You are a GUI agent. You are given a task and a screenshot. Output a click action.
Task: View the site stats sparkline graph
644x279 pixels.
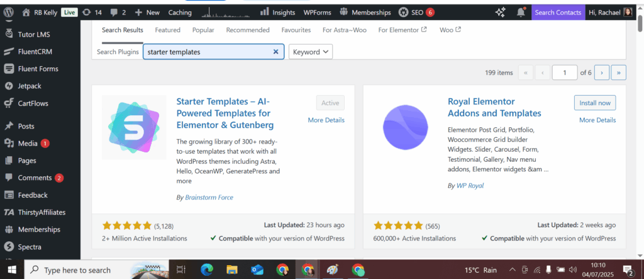pos(225,13)
